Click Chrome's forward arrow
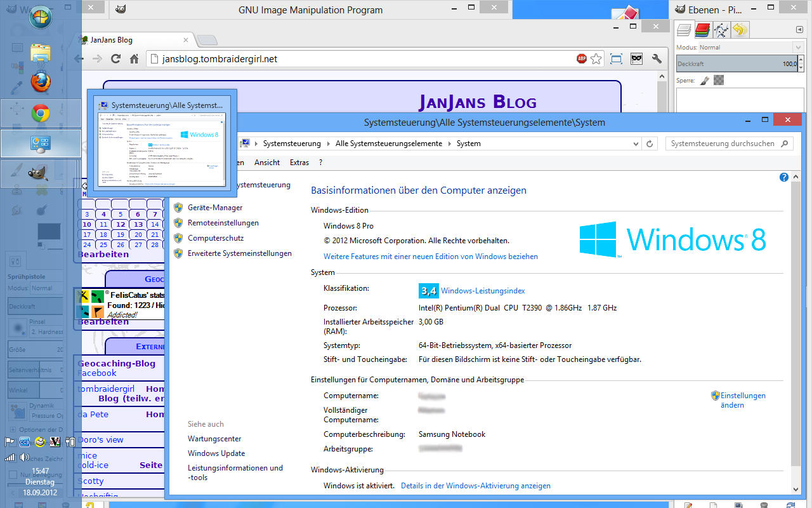 [97, 58]
